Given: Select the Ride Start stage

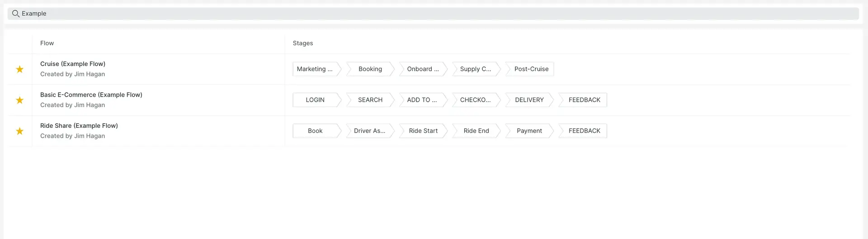Looking at the screenshot, I should pyautogui.click(x=423, y=131).
